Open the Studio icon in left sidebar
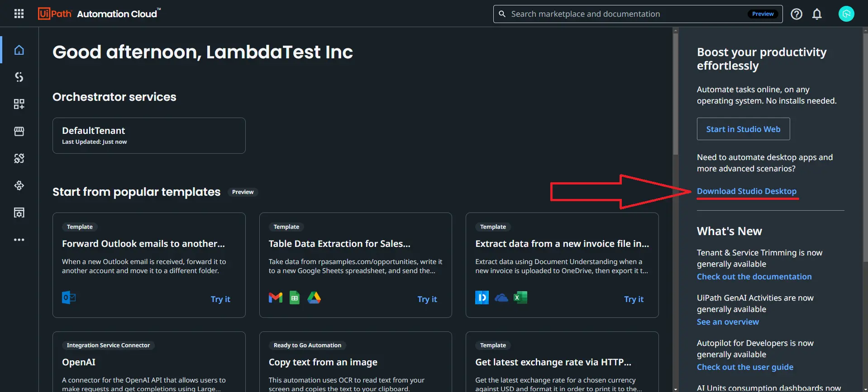The height and width of the screenshot is (392, 868). [19, 77]
